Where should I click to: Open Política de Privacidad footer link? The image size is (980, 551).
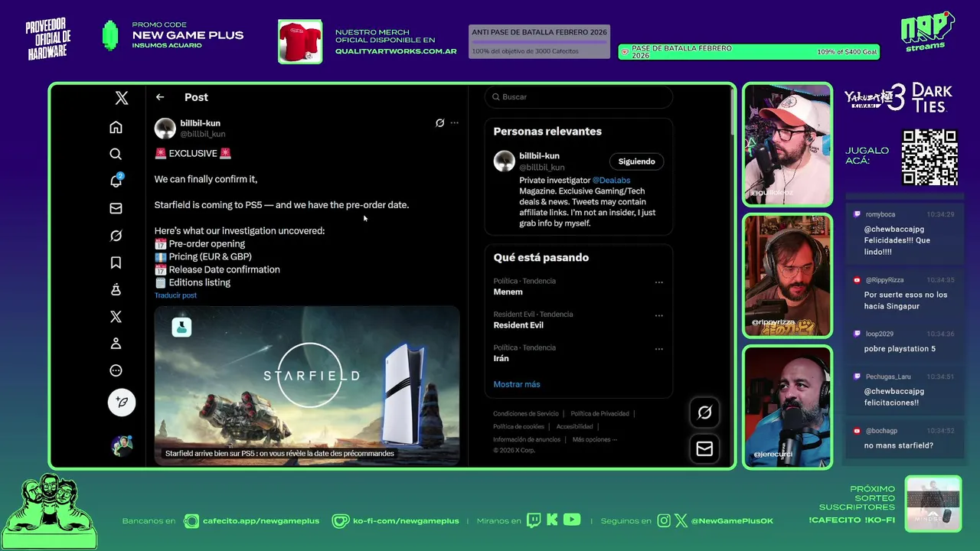pyautogui.click(x=599, y=414)
